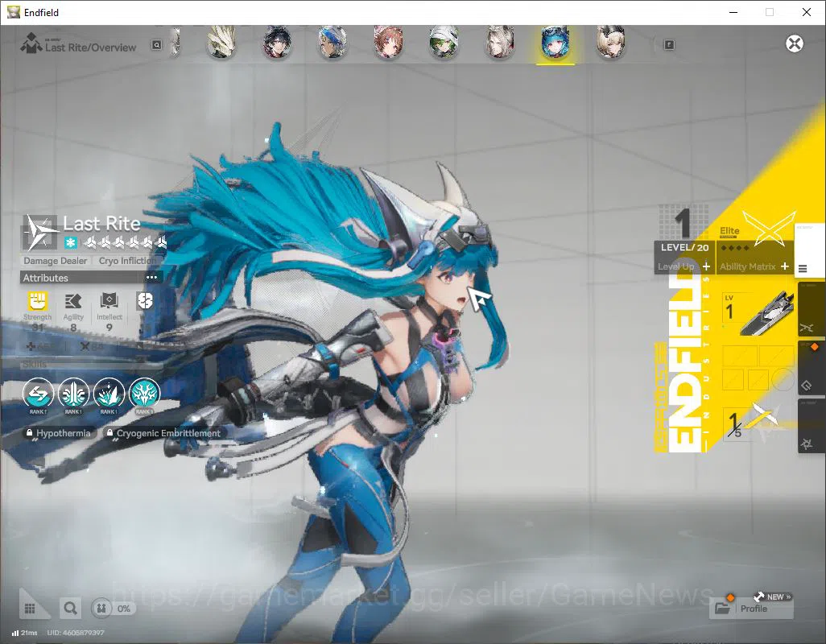
Task: Open the Damage Dealer tag
Action: (x=56, y=261)
